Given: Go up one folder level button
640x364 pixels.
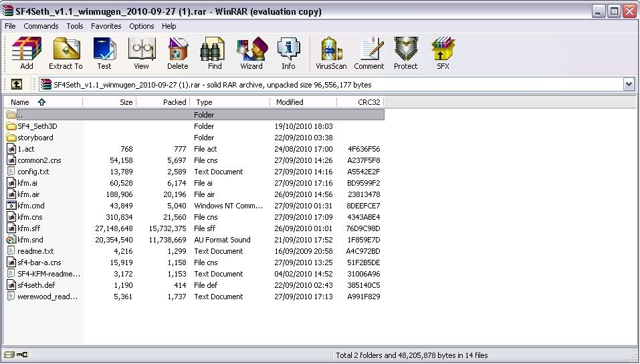Looking at the screenshot, I should pos(17,85).
